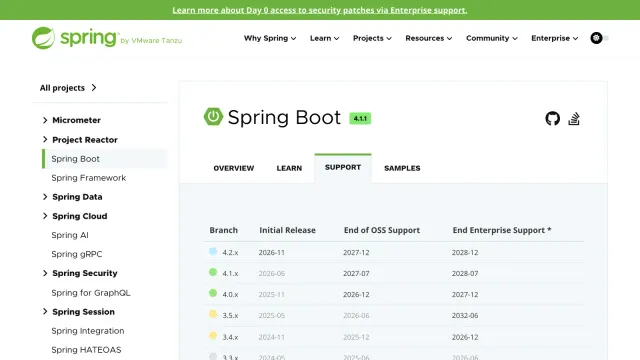The width and height of the screenshot is (640, 360).
Task: Expand the Micrometer tree chevron
Action: coord(45,120)
